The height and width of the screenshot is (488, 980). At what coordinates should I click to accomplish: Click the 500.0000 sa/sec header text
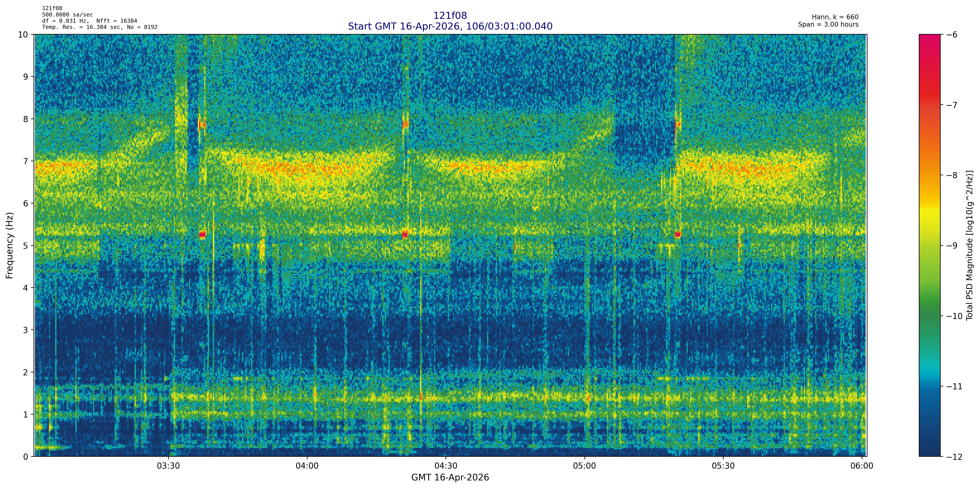[67, 15]
